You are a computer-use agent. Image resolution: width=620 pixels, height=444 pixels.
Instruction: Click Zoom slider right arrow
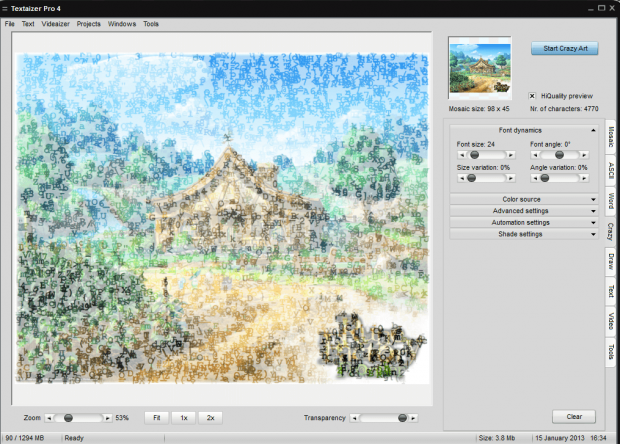(x=107, y=418)
